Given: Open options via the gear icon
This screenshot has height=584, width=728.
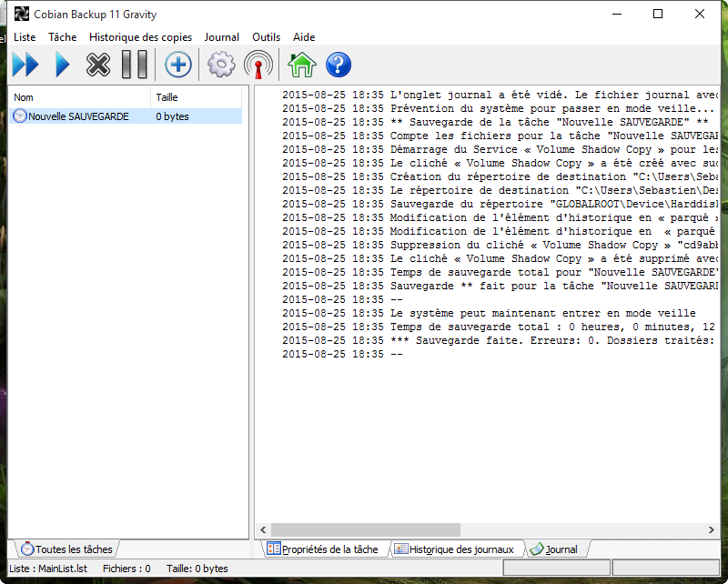Looking at the screenshot, I should coord(221,65).
